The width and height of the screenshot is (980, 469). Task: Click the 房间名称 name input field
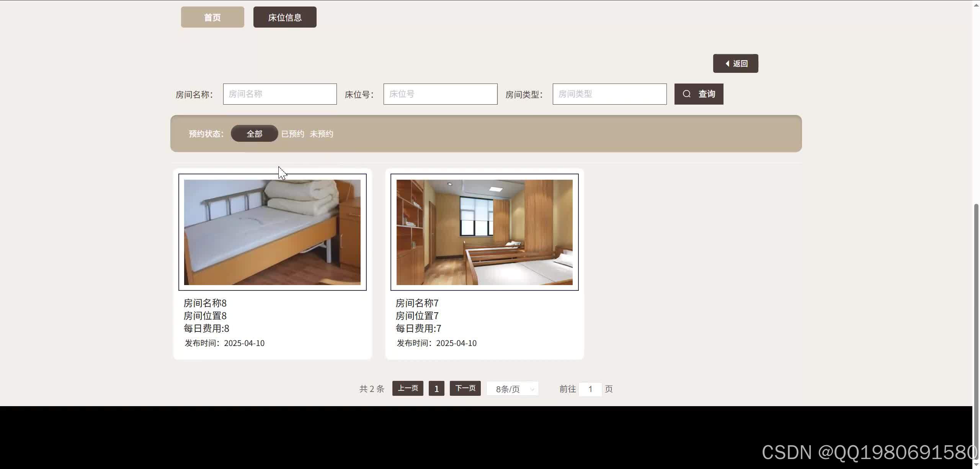[279, 94]
